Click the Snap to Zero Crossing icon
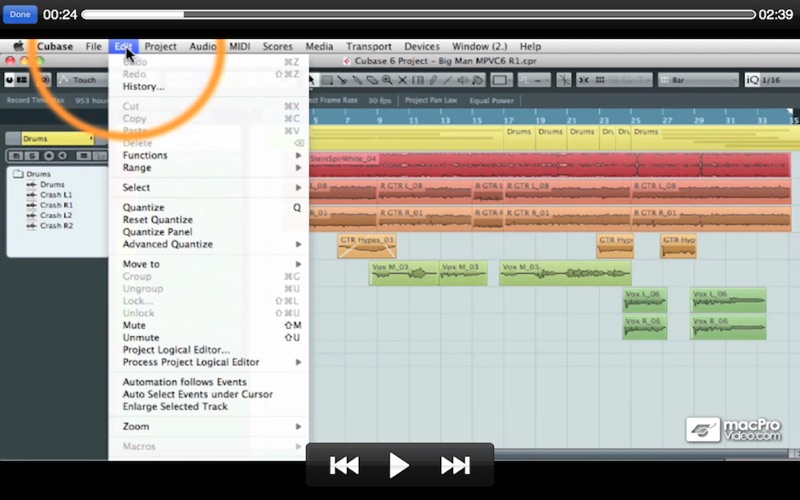 click(x=564, y=80)
